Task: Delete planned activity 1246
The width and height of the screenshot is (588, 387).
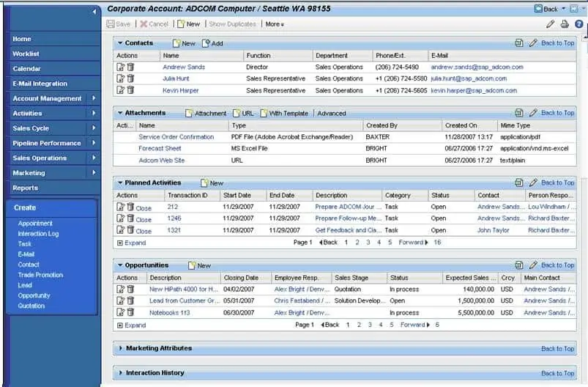Action: (x=130, y=218)
